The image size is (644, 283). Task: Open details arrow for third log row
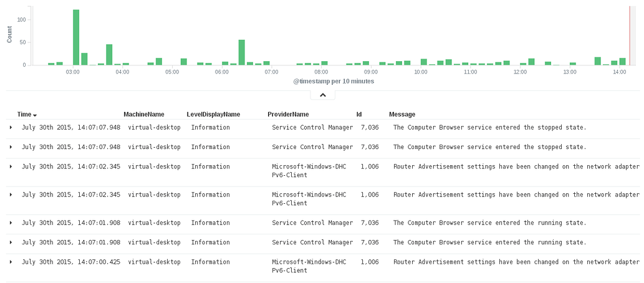pyautogui.click(x=11, y=166)
